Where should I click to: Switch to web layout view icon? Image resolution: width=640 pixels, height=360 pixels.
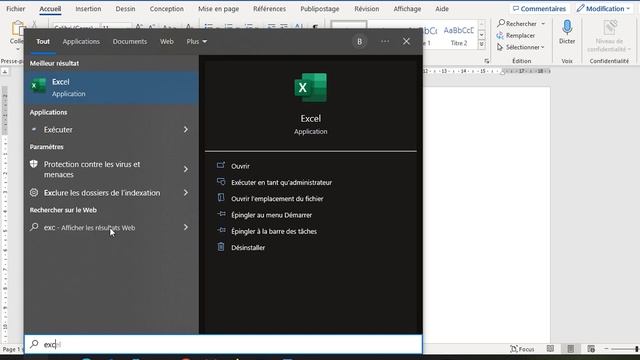coord(591,349)
